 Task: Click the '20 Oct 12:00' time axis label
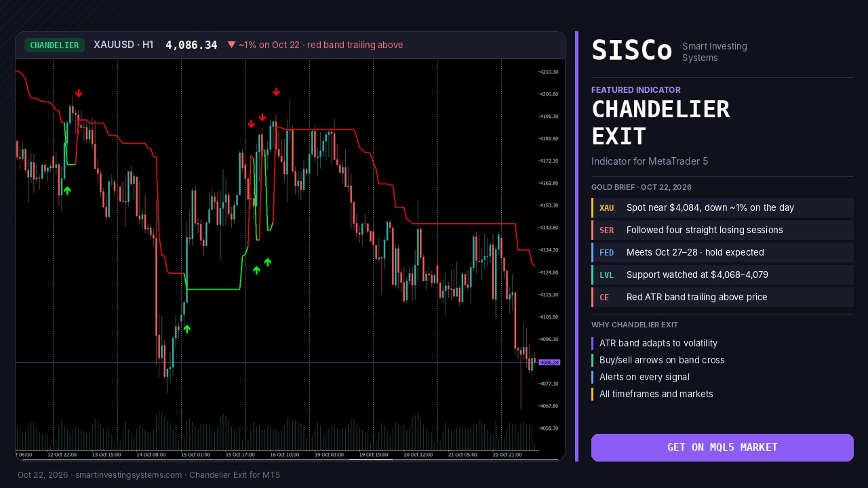(418, 455)
